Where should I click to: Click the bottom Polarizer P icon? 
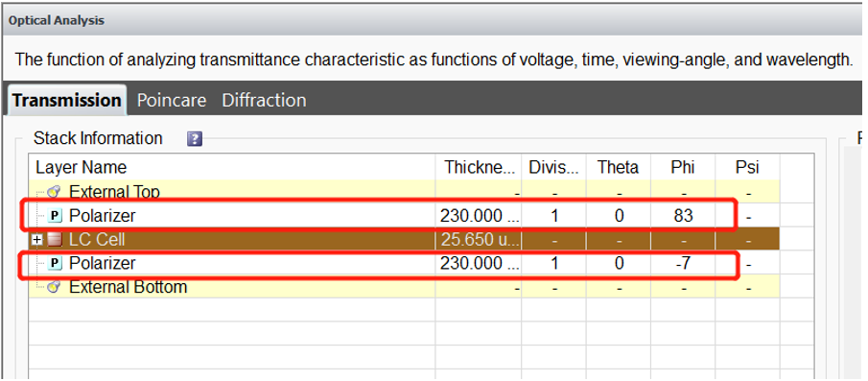pos(55,263)
